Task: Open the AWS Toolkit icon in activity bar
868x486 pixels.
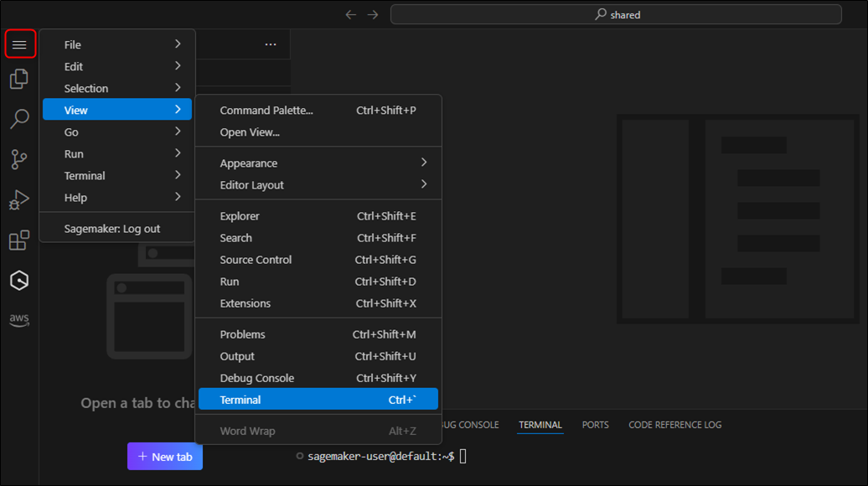Action: tap(19, 320)
